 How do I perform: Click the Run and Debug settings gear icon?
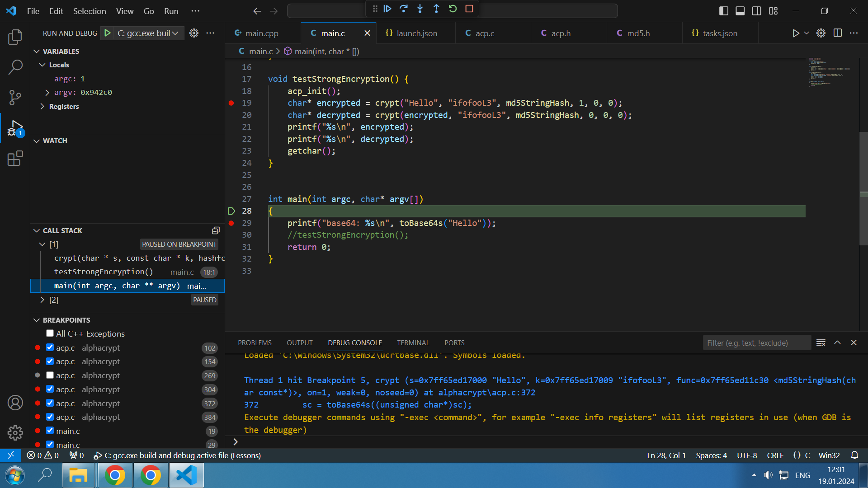pyautogui.click(x=194, y=33)
